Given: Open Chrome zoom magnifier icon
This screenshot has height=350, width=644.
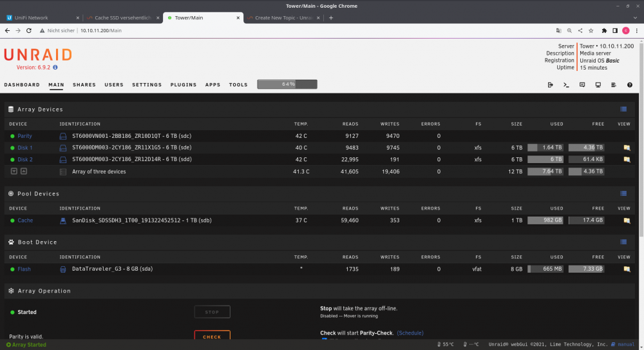Looking at the screenshot, I should click(x=569, y=30).
